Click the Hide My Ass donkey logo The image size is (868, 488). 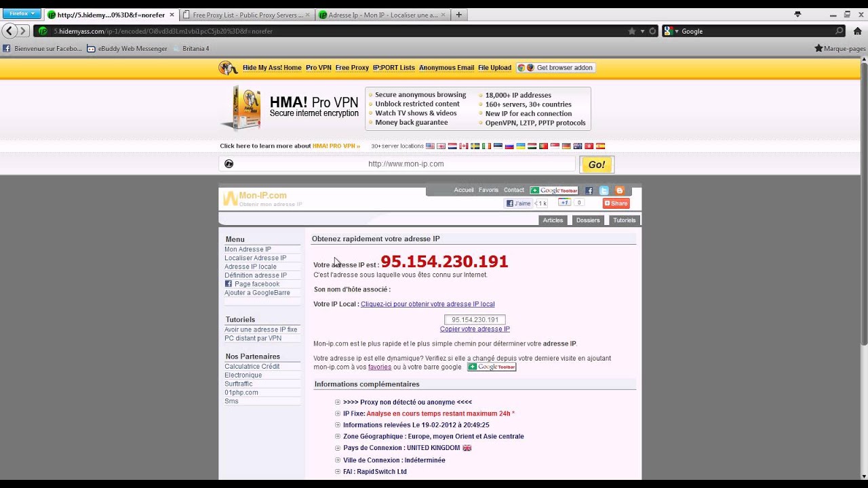tap(229, 68)
